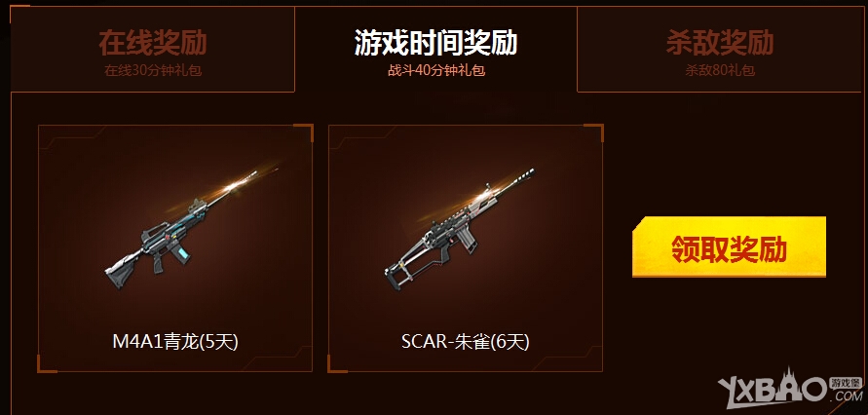Click the SCAR-朱雀 card's bottom-left corner bracket
868x415 pixels.
[335, 364]
